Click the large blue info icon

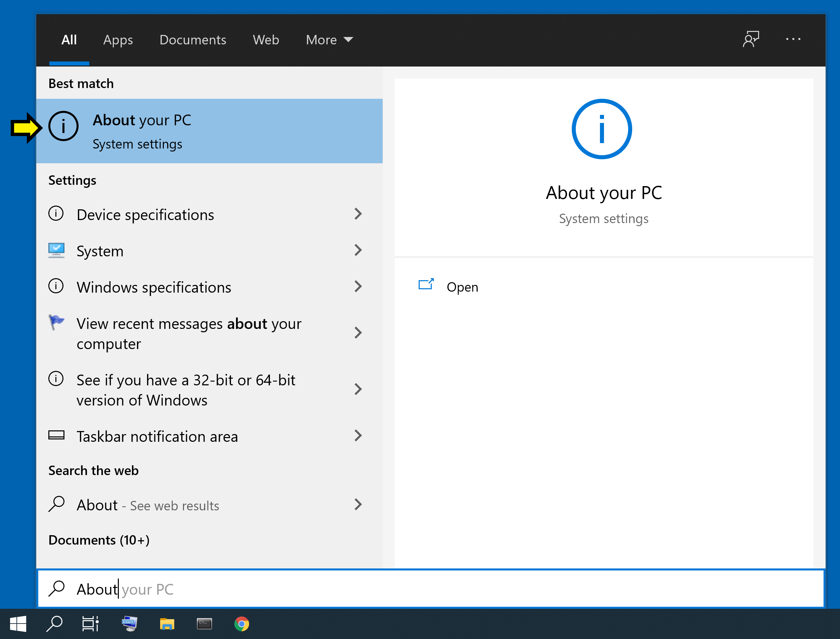coord(601,129)
